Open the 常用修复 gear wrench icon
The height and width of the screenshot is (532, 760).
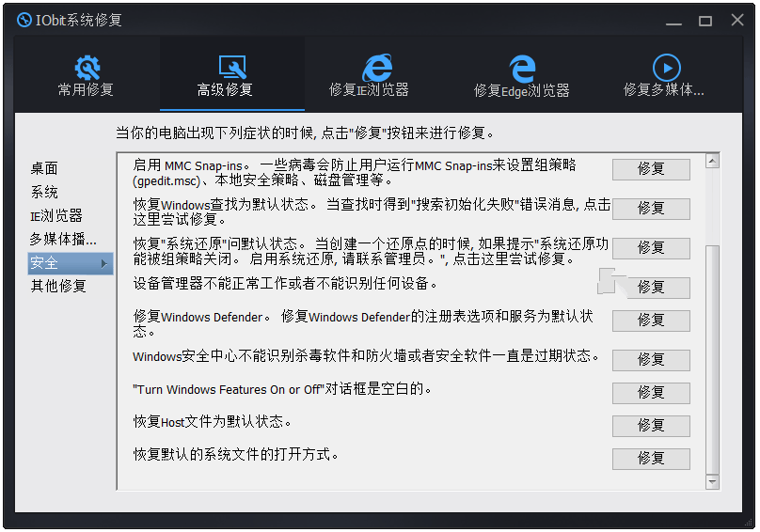(87, 68)
